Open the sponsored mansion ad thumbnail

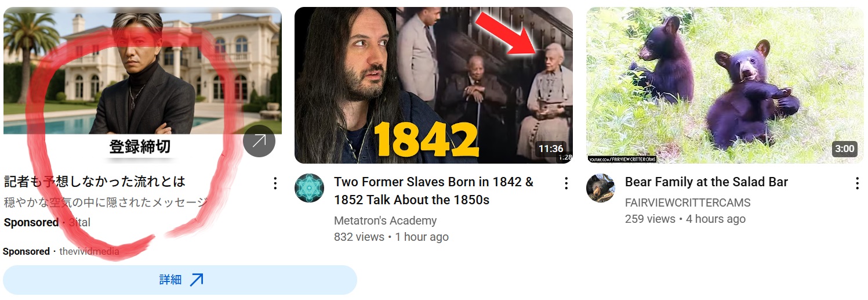coord(143,85)
